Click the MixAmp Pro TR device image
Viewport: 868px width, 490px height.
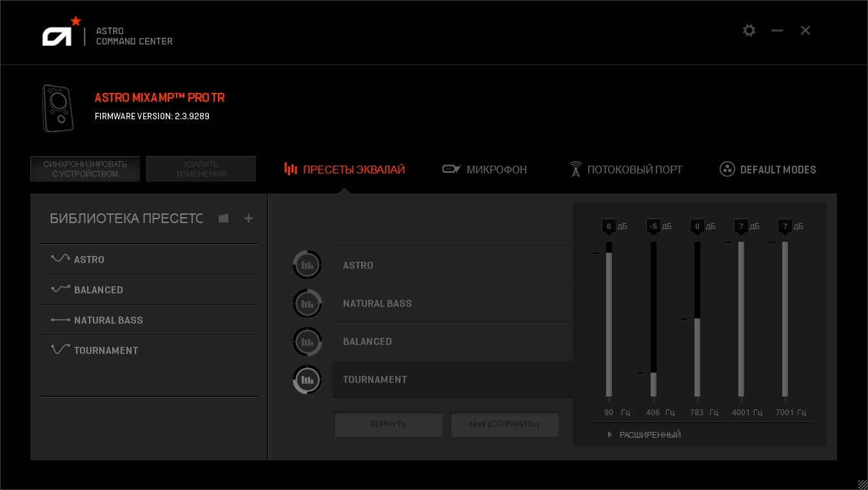[57, 108]
